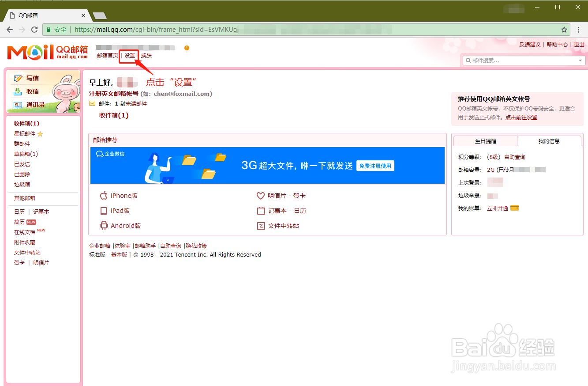Click the iPad版 tablet icon

tap(104, 211)
